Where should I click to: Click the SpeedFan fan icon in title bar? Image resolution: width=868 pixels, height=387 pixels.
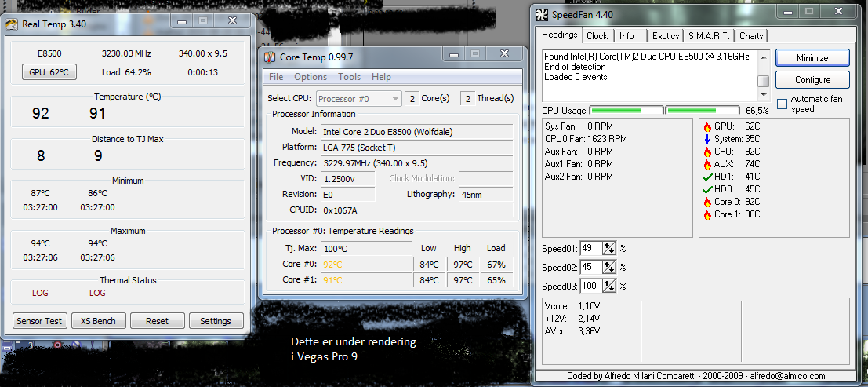(543, 14)
